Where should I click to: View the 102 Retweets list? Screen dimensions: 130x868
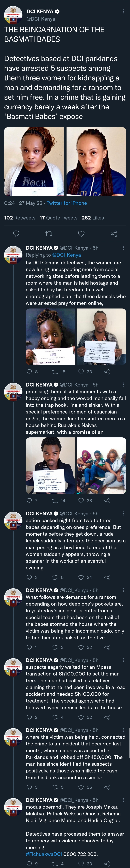click(x=20, y=218)
